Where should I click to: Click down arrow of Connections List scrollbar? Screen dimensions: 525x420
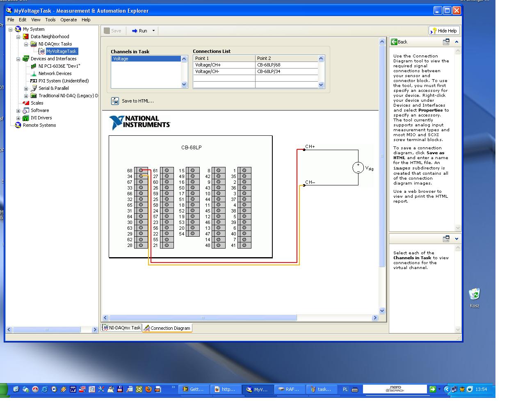(321, 85)
